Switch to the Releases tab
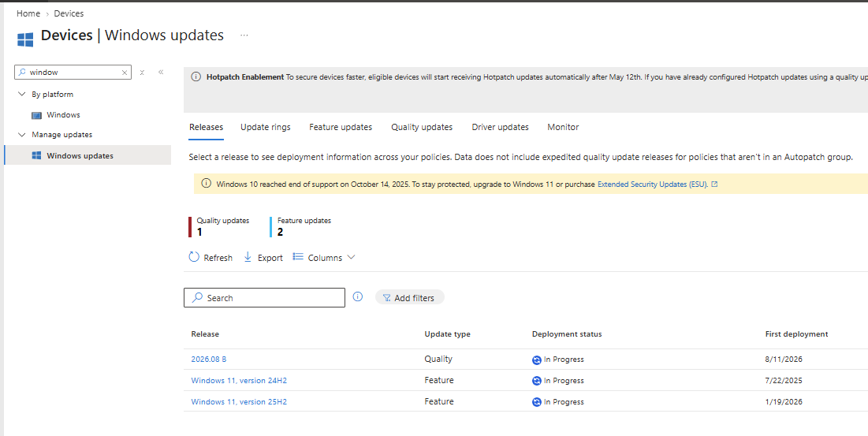Image resolution: width=868 pixels, height=436 pixels. 206,127
